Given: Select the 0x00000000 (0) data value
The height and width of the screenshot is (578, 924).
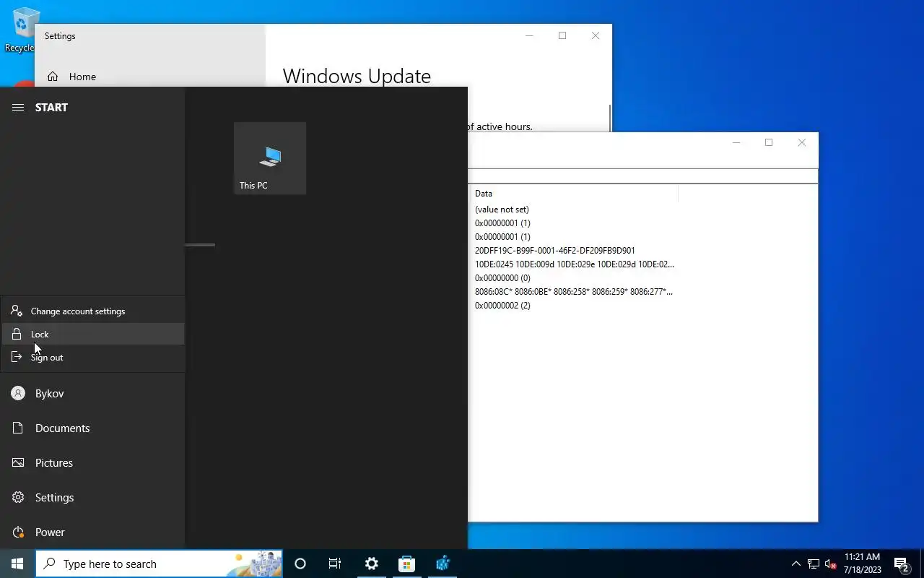Looking at the screenshot, I should point(502,278).
